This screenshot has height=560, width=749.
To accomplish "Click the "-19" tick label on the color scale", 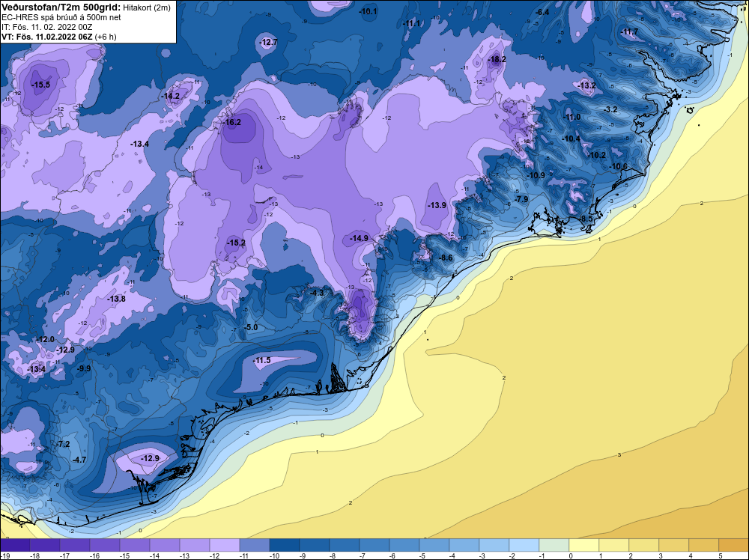I will tap(4, 556).
